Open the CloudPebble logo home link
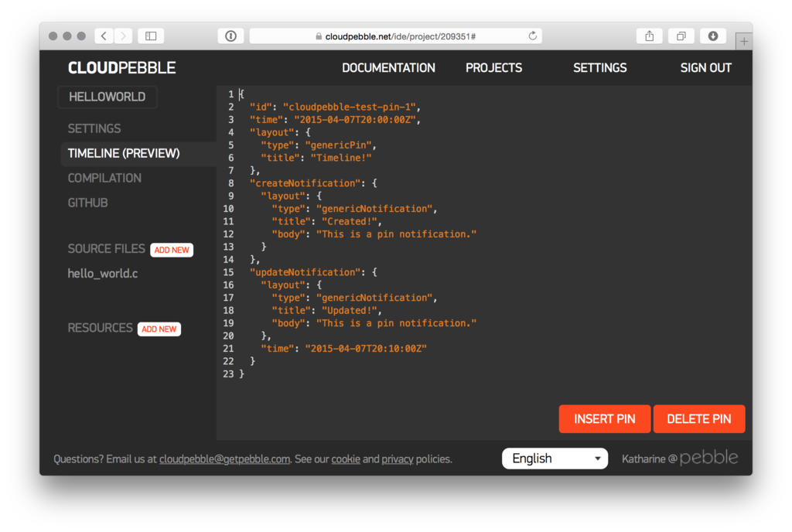The height and width of the screenshot is (532, 792). [x=121, y=67]
